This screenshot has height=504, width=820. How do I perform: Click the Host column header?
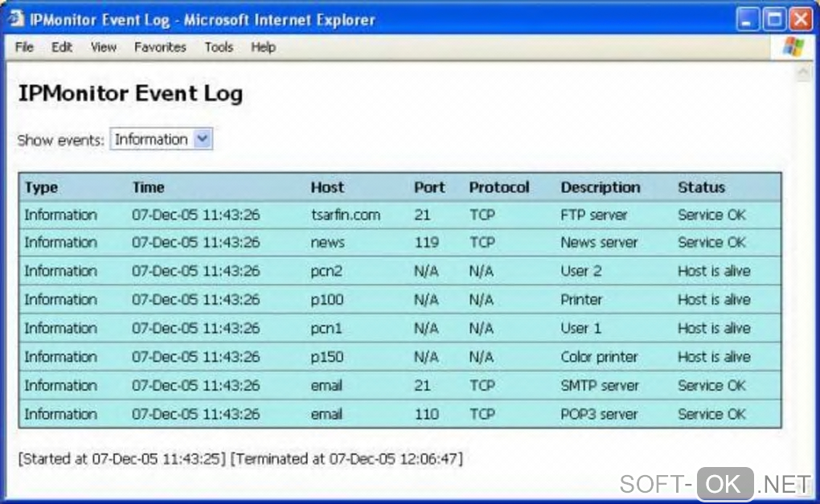click(327, 187)
